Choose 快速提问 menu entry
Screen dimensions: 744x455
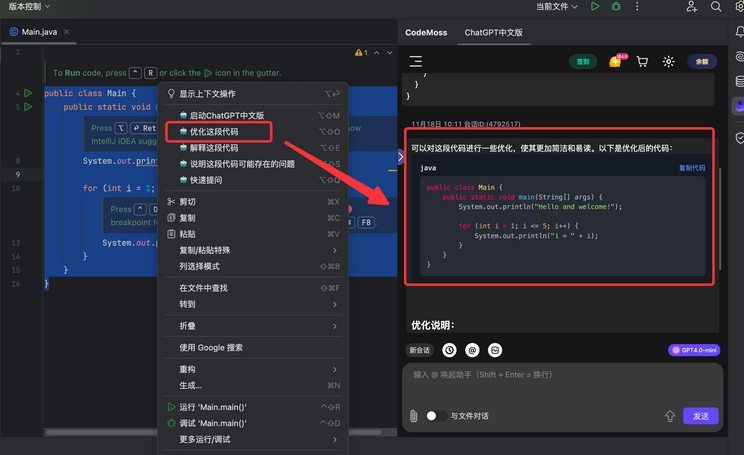coord(253,180)
